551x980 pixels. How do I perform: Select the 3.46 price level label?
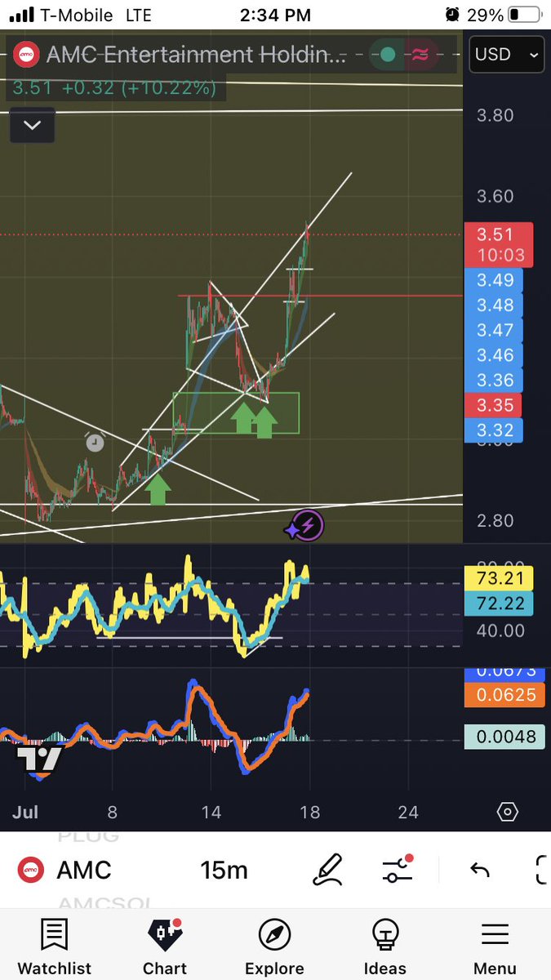[493, 355]
